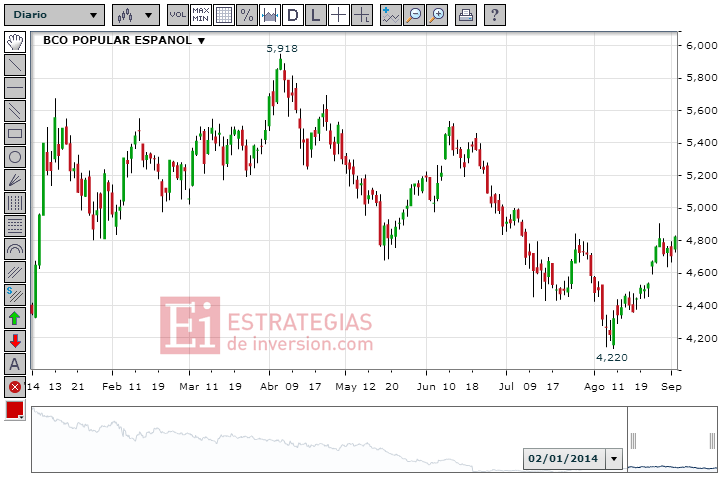Click the Mar date axis label

tap(189, 387)
